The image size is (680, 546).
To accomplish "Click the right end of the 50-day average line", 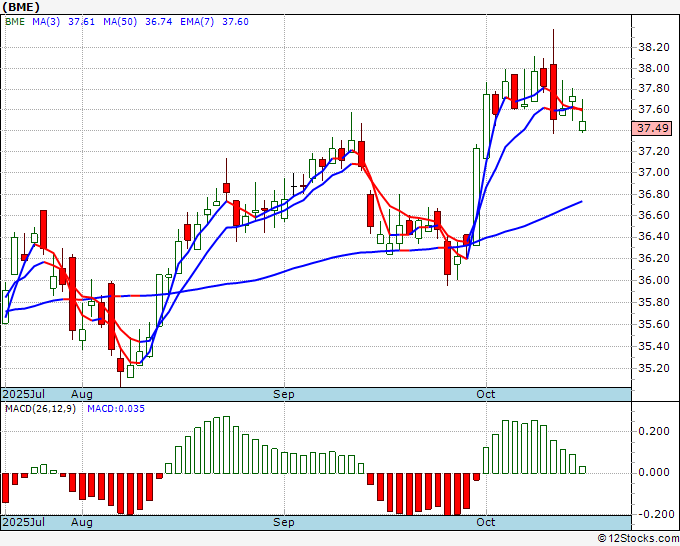I will pos(581,202).
